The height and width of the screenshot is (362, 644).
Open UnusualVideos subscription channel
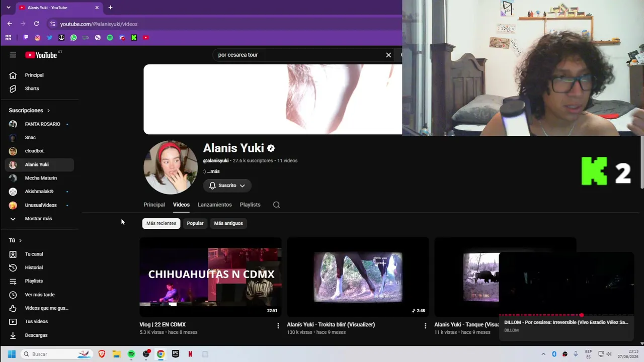tap(39, 205)
